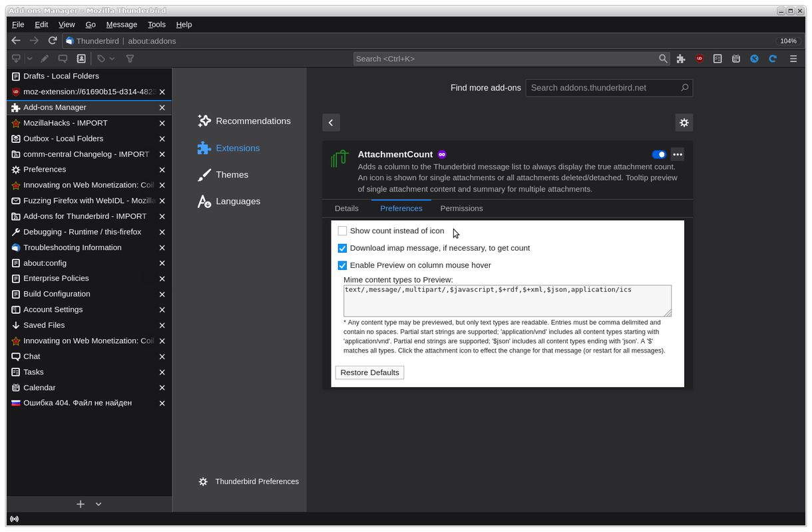The width and height of the screenshot is (812, 532).
Task: Click the 104% zoom indicator
Action: 788,41
